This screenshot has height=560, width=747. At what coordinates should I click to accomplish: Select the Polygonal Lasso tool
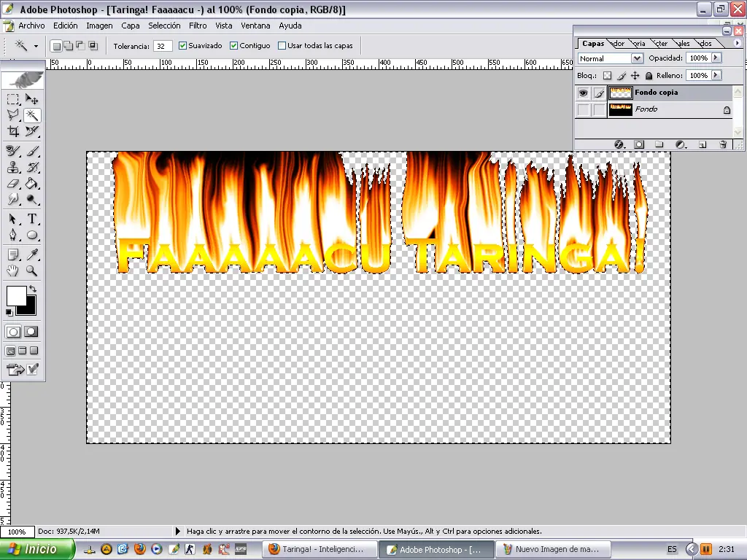click(13, 114)
